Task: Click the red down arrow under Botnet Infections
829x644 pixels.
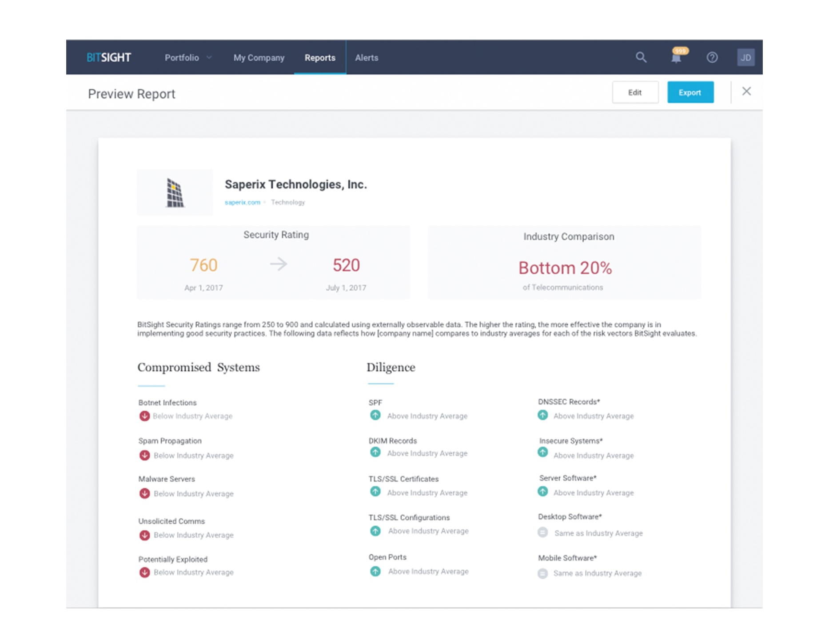Action: [144, 416]
